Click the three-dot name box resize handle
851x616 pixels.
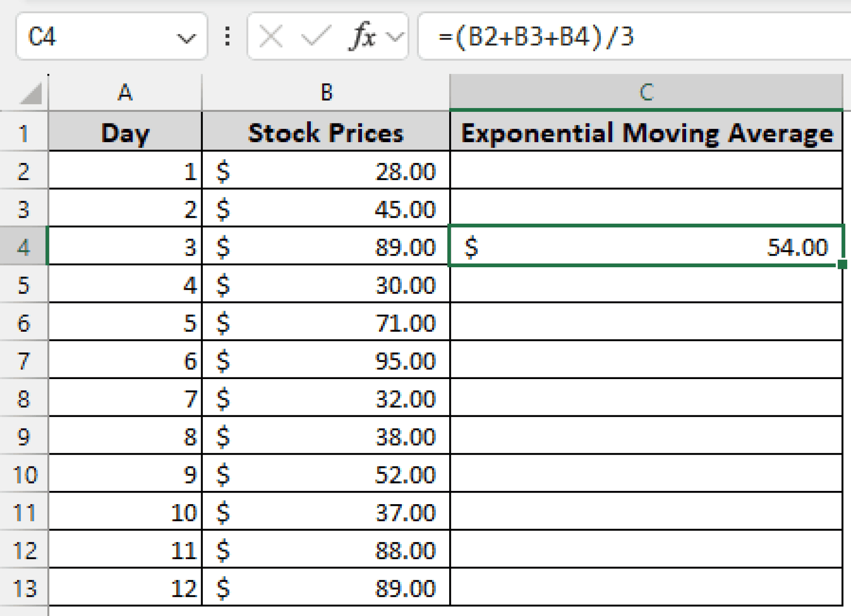pyautogui.click(x=227, y=37)
